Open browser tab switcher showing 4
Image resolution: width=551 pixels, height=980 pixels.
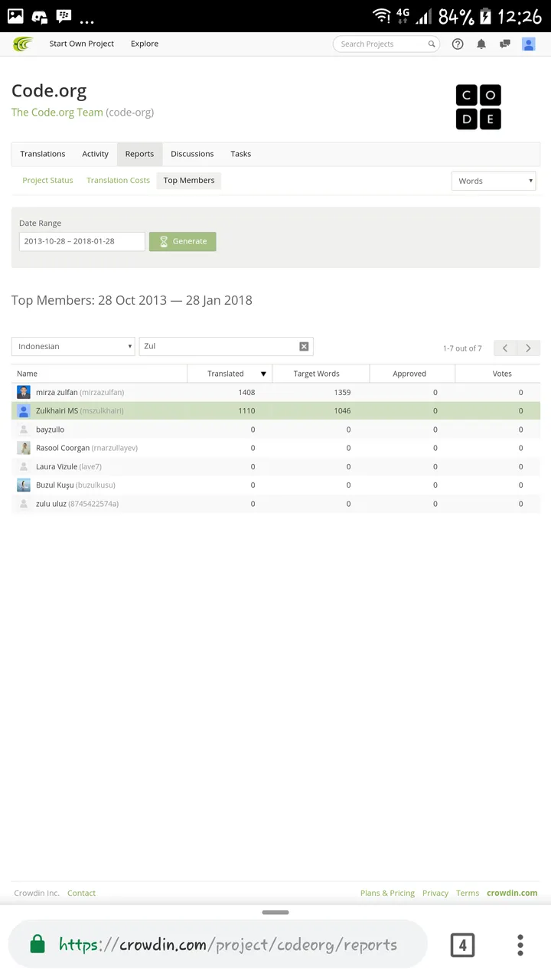462,946
